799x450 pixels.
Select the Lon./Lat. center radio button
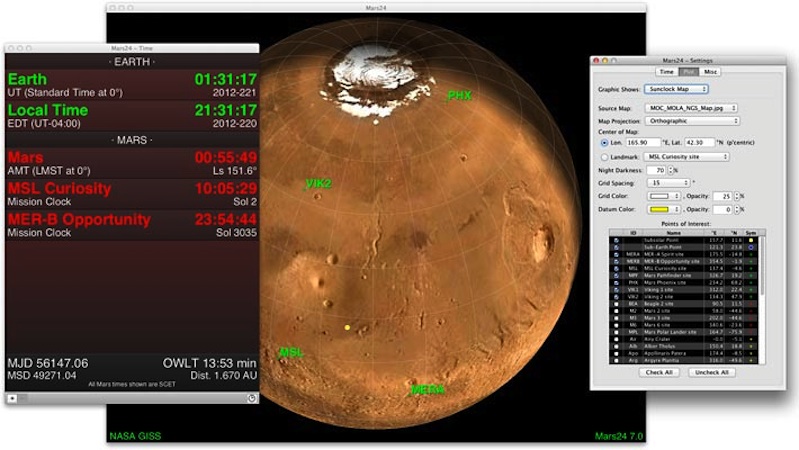click(604, 143)
